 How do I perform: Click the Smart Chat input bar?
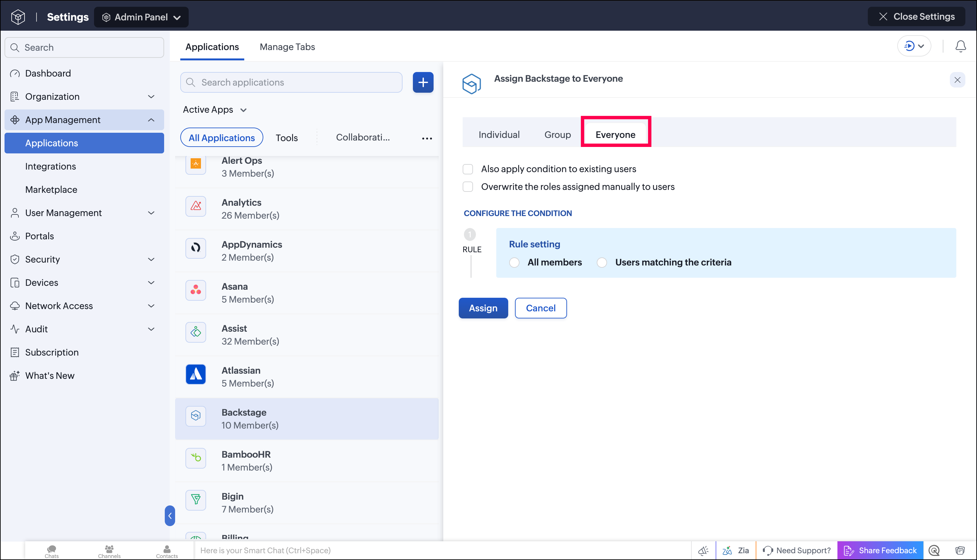pos(442,550)
